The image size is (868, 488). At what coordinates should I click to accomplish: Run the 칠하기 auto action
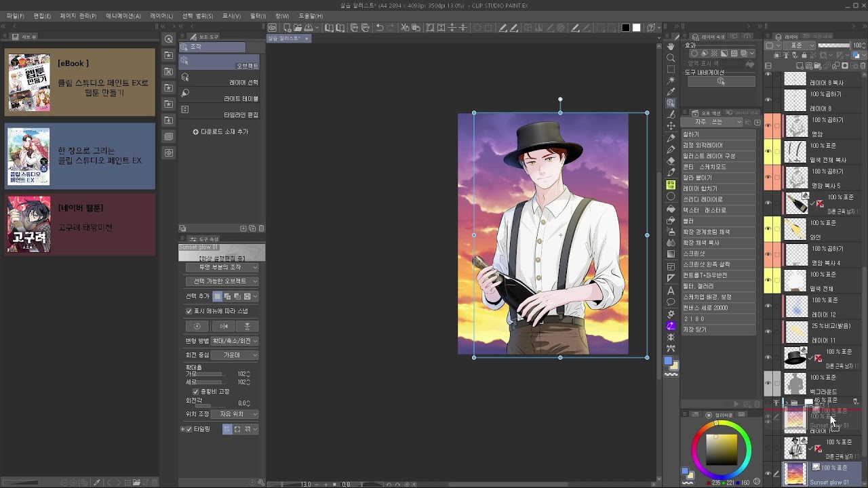point(718,135)
